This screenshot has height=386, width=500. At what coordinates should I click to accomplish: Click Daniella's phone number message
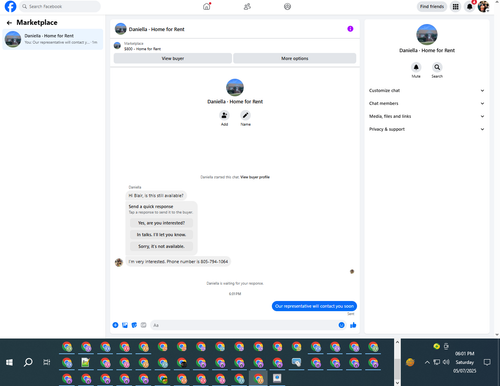tap(178, 262)
